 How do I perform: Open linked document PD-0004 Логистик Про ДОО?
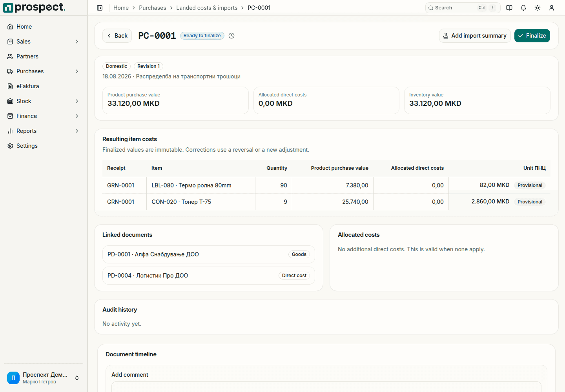coord(209,276)
